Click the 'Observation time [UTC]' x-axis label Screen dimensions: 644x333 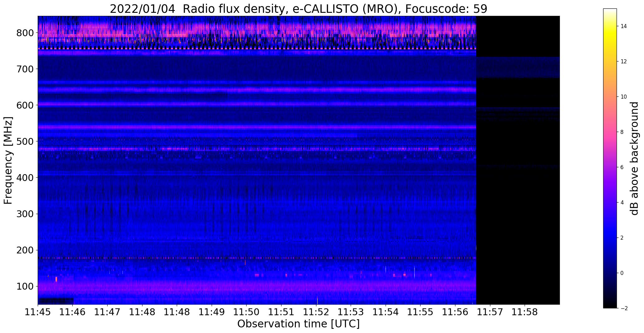coord(298,324)
